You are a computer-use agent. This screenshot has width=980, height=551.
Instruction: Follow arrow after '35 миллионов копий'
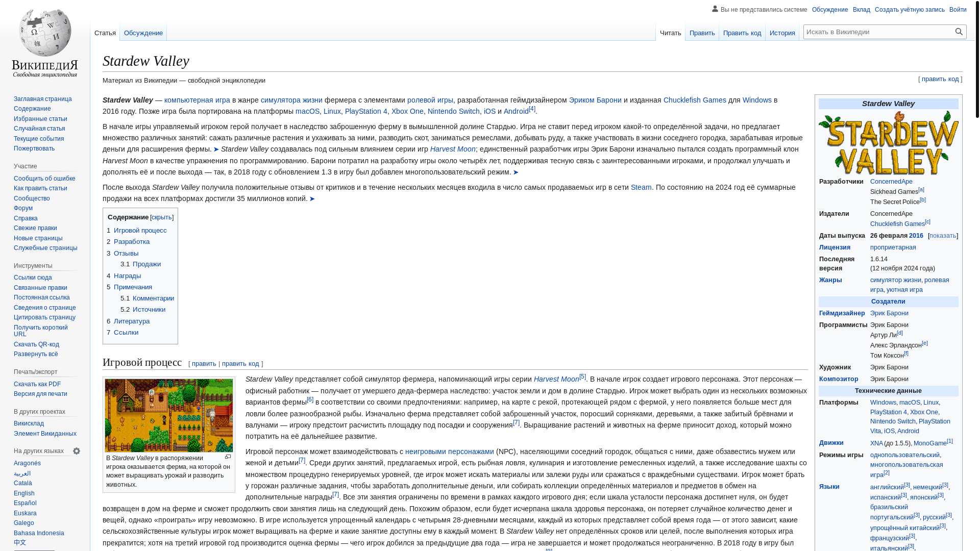pos(312,199)
